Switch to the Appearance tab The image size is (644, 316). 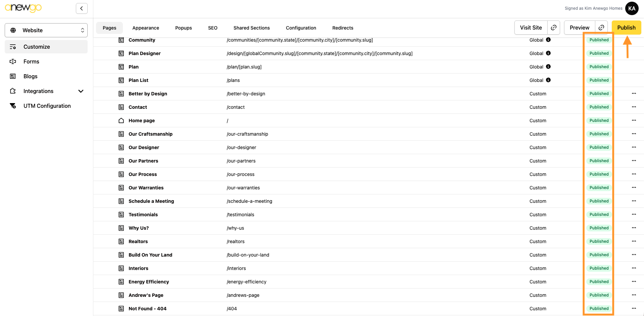click(x=146, y=28)
